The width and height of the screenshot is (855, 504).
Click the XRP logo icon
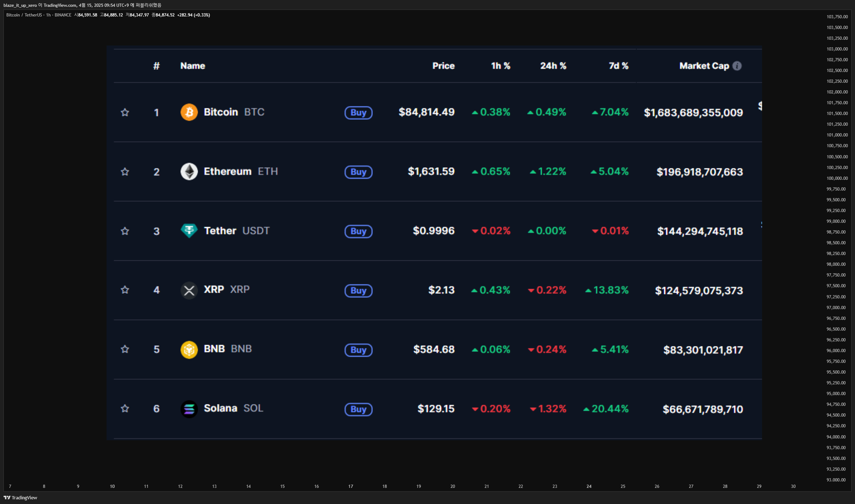[189, 290]
